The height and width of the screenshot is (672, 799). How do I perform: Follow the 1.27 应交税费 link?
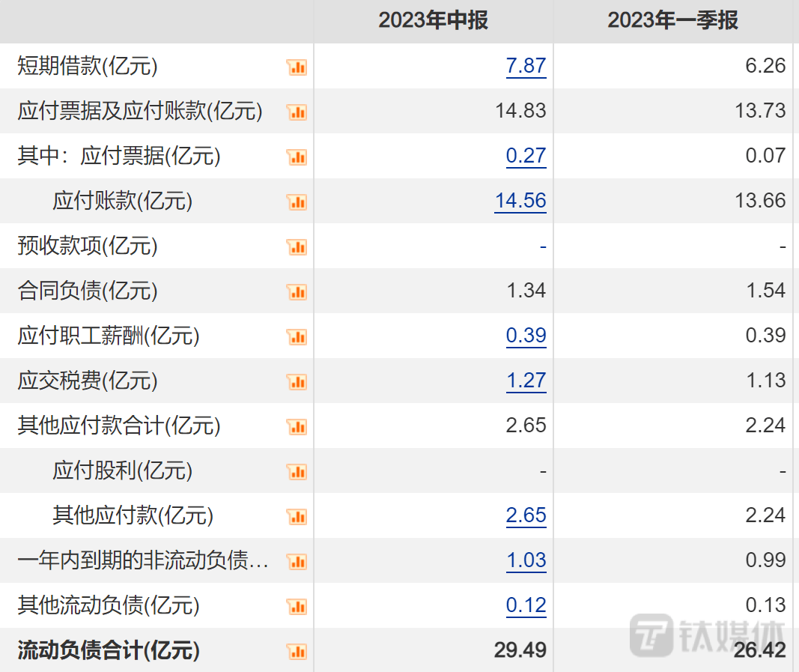pyautogui.click(x=526, y=381)
